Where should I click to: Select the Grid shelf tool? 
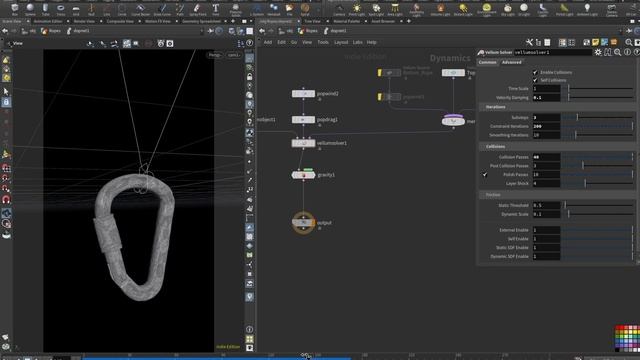[x=76, y=9]
